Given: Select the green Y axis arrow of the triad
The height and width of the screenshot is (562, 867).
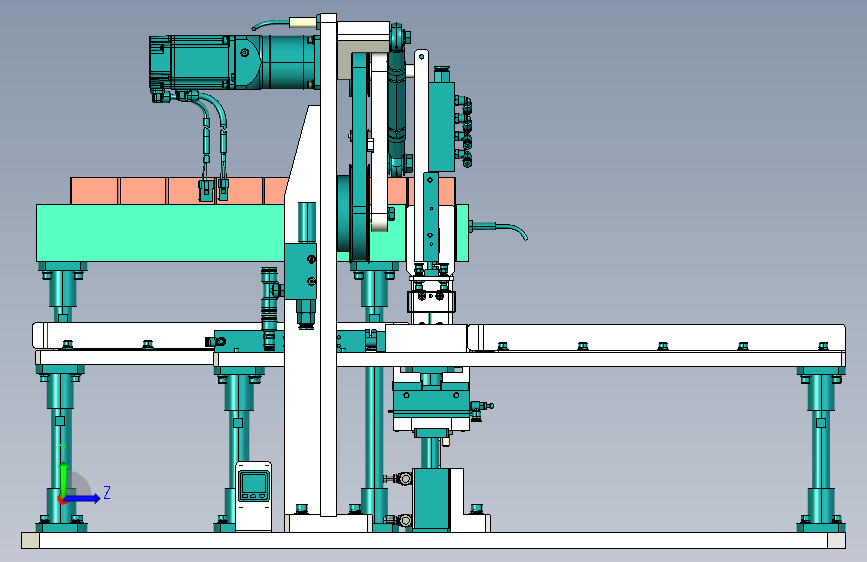Looking at the screenshot, I should (64, 479).
